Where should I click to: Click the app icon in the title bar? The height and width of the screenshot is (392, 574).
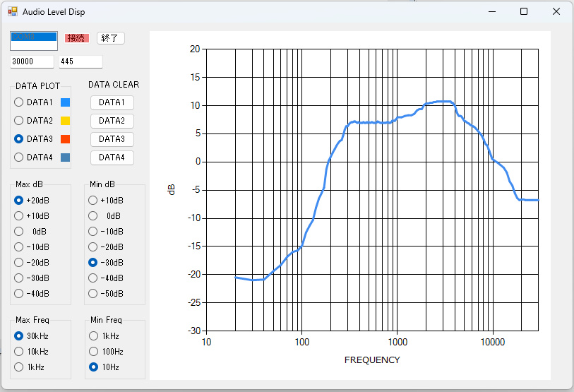(12, 12)
